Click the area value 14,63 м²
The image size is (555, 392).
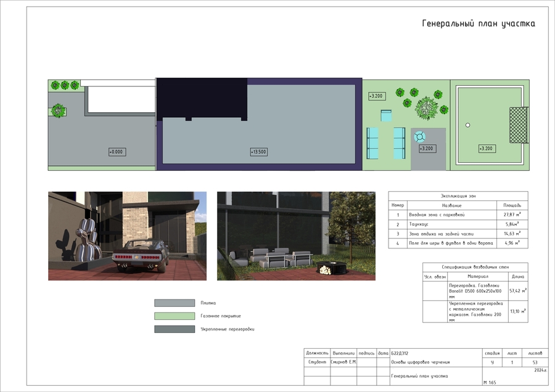[512, 234]
